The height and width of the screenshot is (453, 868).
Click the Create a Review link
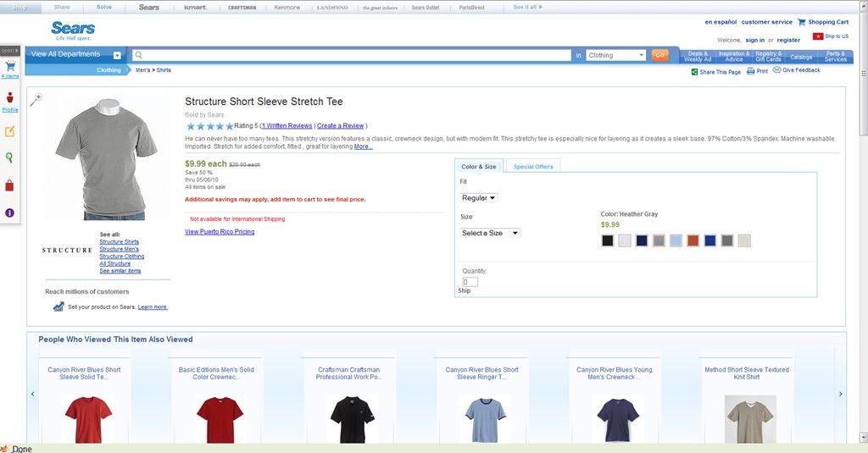coord(340,125)
